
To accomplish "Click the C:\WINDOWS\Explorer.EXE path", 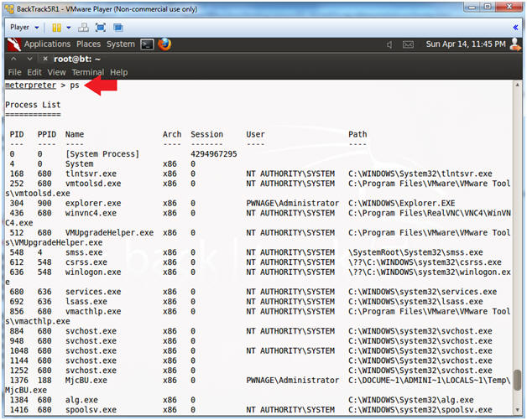I will coord(402,203).
